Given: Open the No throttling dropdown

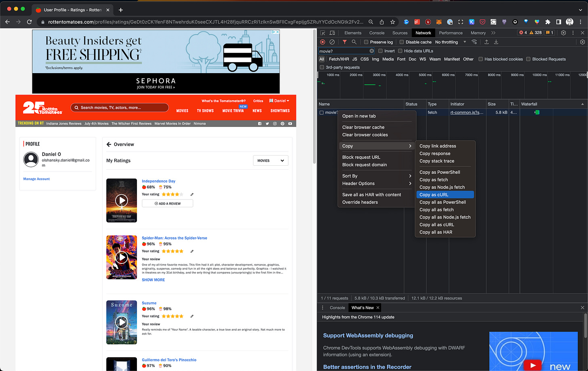Looking at the screenshot, I should (451, 42).
